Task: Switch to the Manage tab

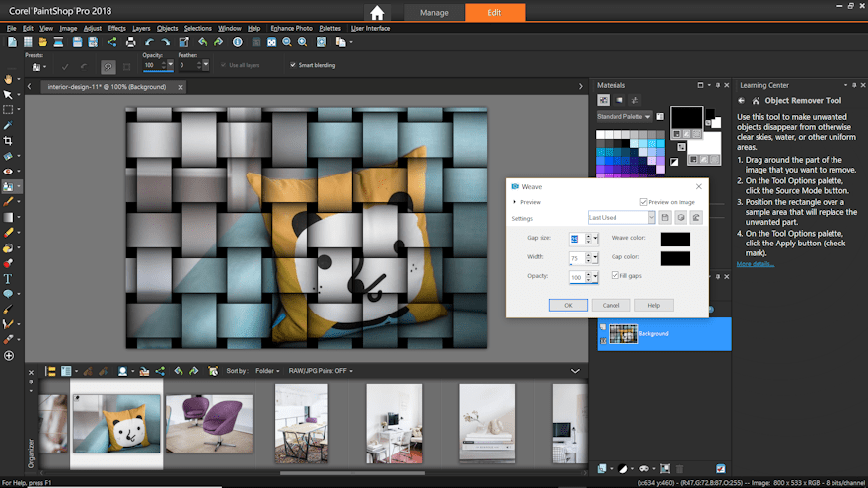Action: coord(434,13)
